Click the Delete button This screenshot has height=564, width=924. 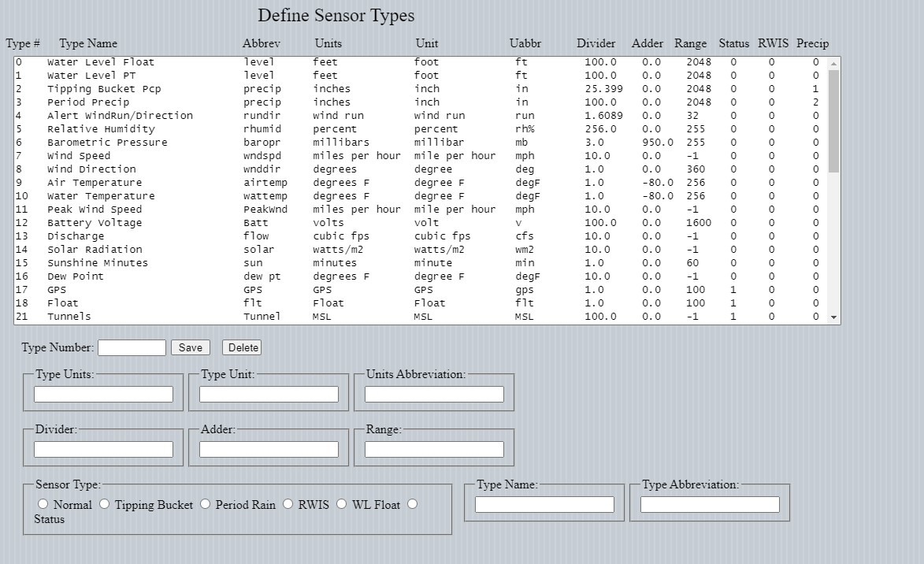(x=243, y=347)
